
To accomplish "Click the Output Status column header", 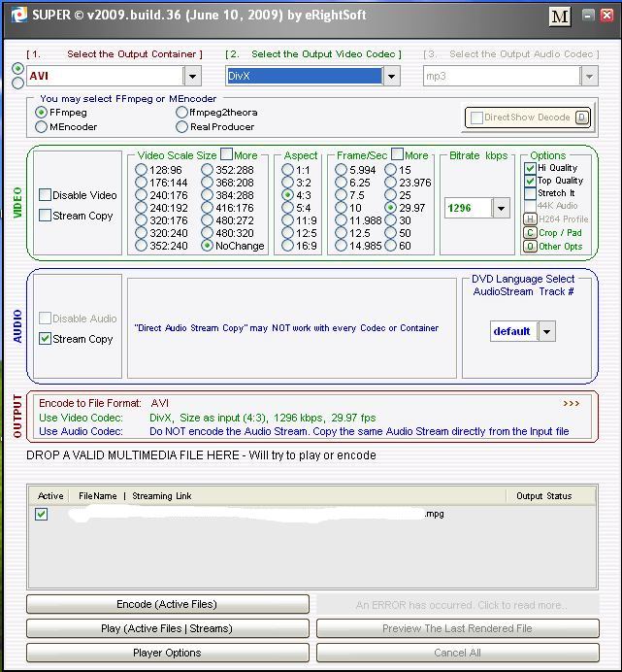I will [x=543, y=496].
